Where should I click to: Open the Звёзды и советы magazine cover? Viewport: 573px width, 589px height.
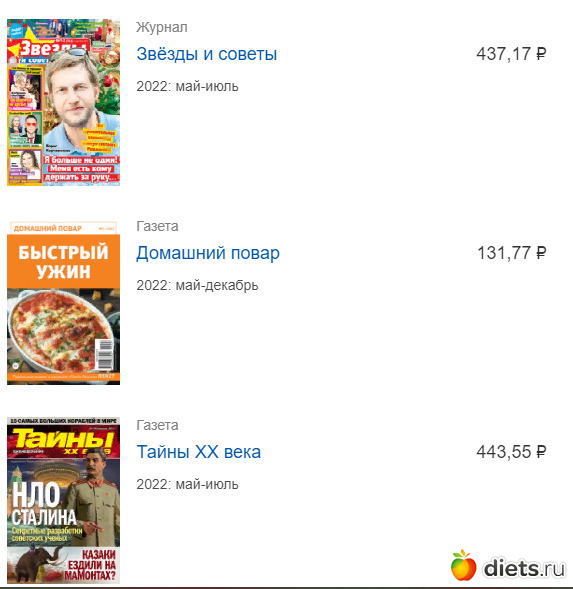[63, 102]
